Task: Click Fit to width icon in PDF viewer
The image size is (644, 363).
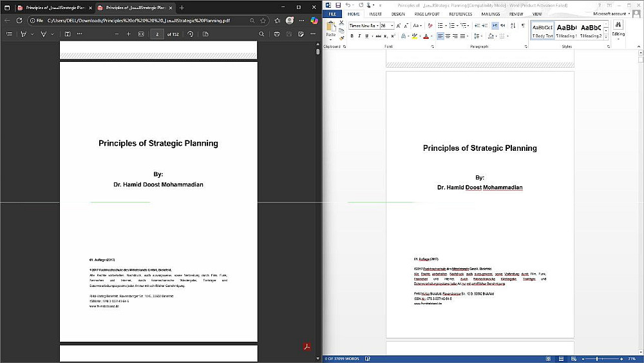Action: point(141,34)
